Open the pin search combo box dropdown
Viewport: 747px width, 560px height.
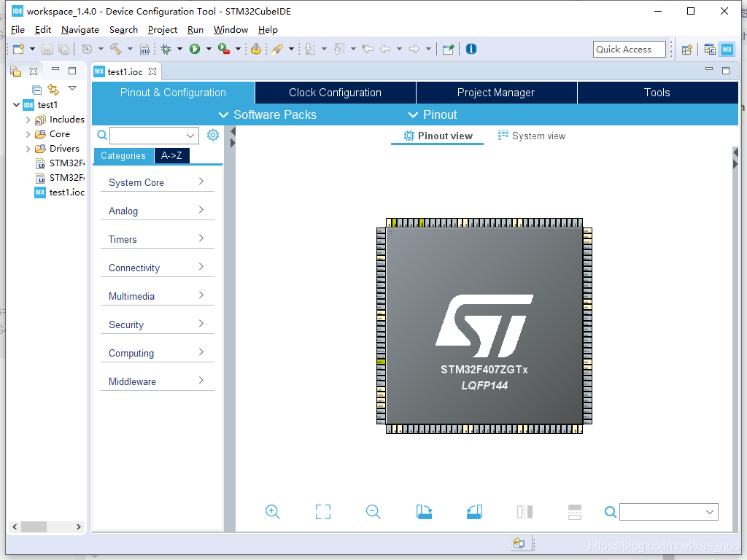[710, 512]
